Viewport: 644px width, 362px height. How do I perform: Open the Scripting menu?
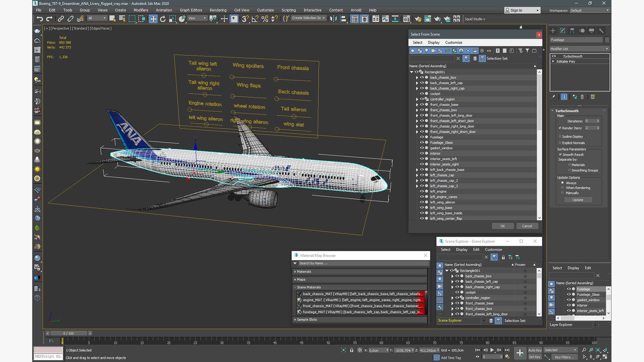point(288,10)
